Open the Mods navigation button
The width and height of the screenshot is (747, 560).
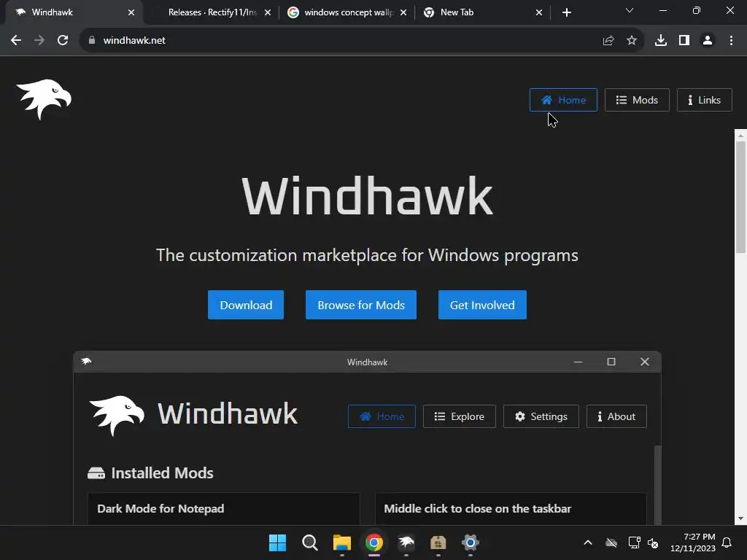point(637,100)
